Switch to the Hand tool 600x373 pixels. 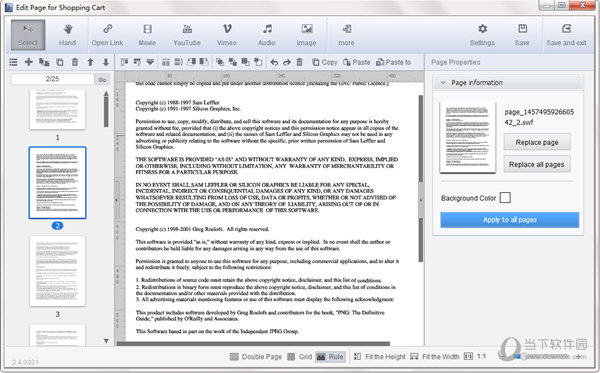click(67, 35)
